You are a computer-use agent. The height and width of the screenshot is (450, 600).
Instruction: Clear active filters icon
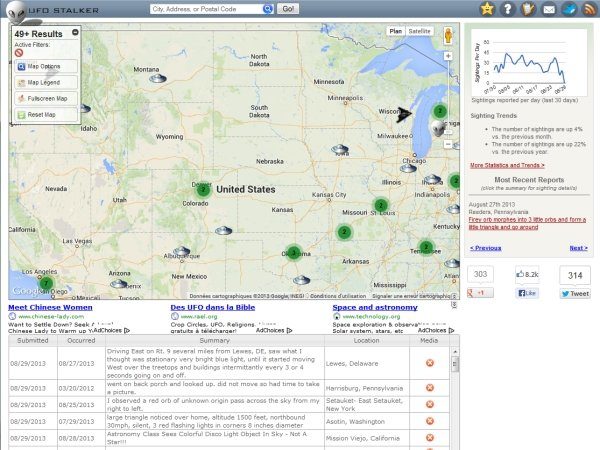click(19, 53)
